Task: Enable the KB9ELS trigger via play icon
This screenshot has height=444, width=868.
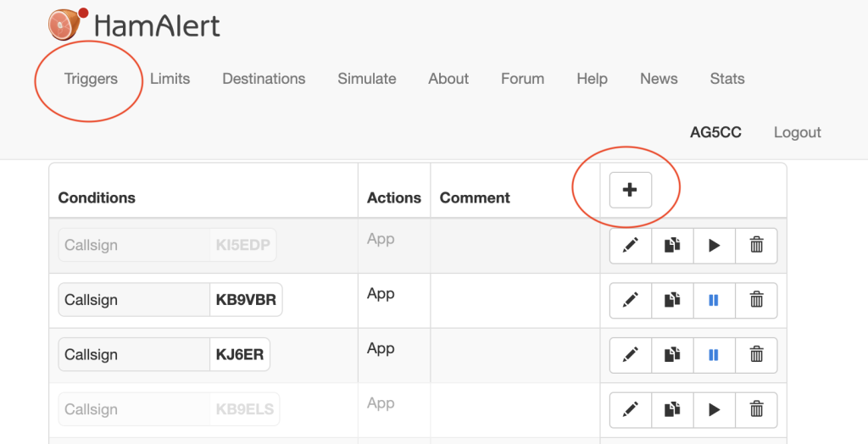Action: click(714, 410)
